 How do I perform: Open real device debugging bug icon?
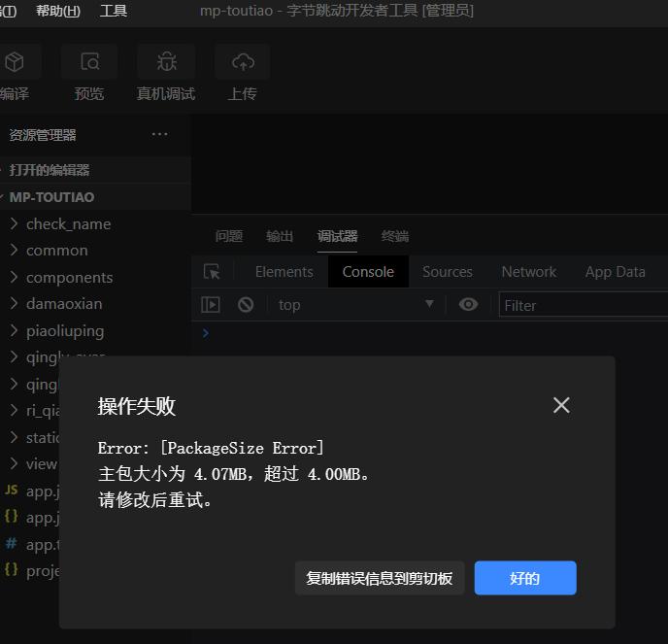[x=166, y=63]
